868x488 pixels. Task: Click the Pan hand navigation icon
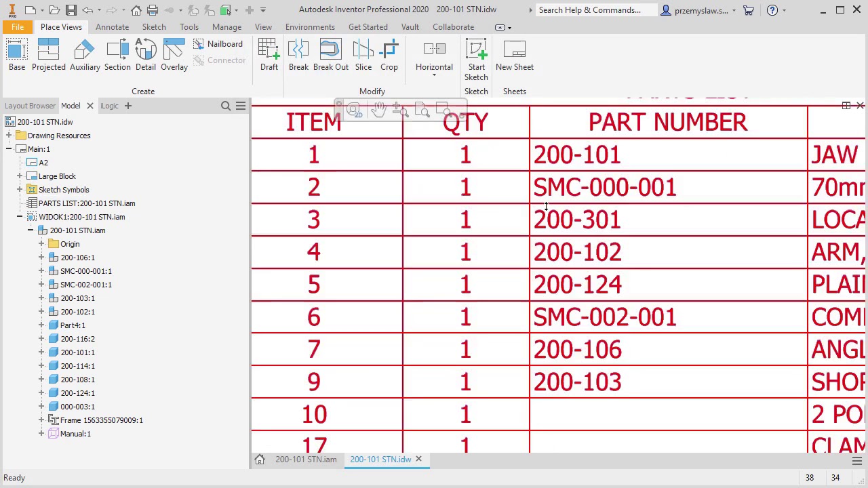[378, 110]
